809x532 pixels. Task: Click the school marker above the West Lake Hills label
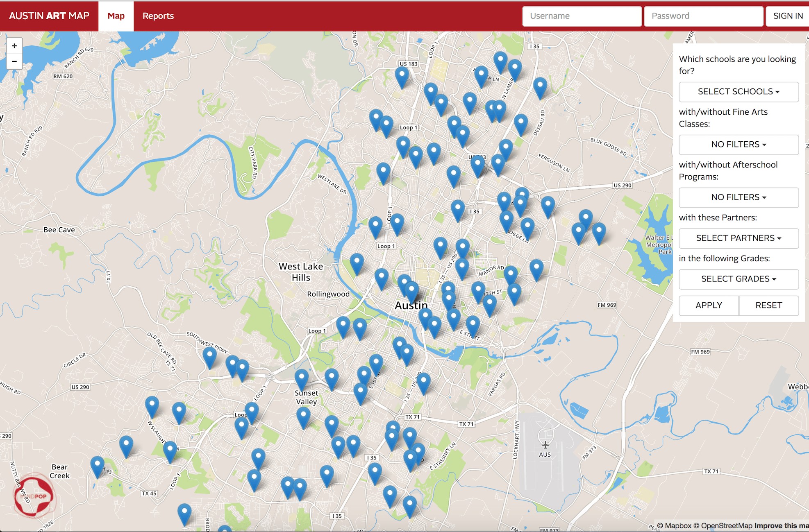click(357, 263)
